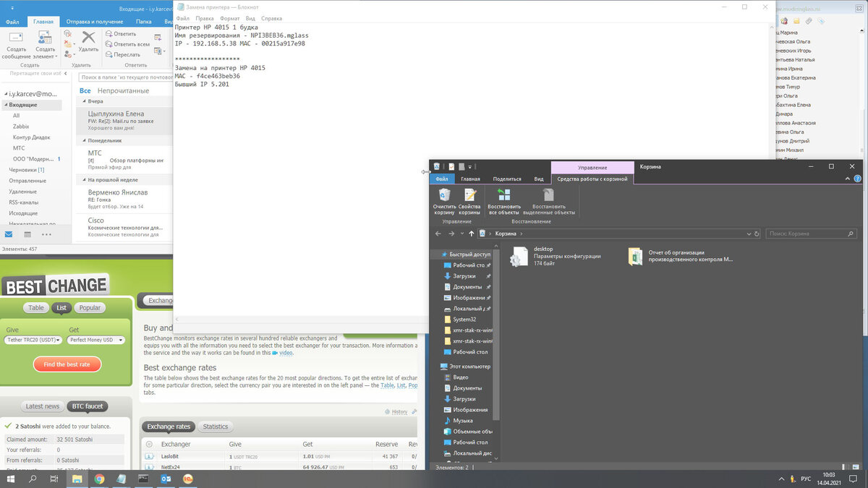Open the Give currency dropdown Tether TRC20
The image size is (868, 488).
tap(33, 340)
